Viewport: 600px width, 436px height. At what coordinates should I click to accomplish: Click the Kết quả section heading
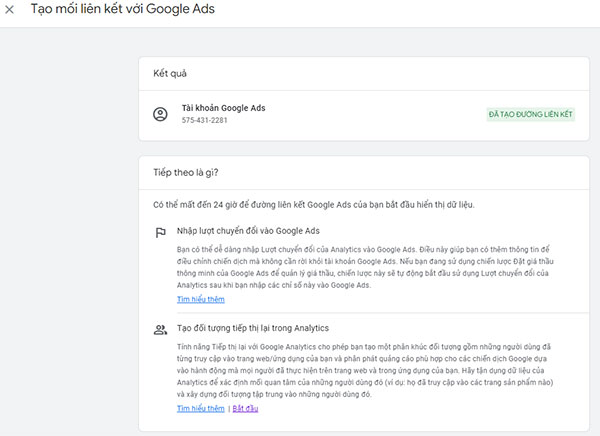[170, 73]
